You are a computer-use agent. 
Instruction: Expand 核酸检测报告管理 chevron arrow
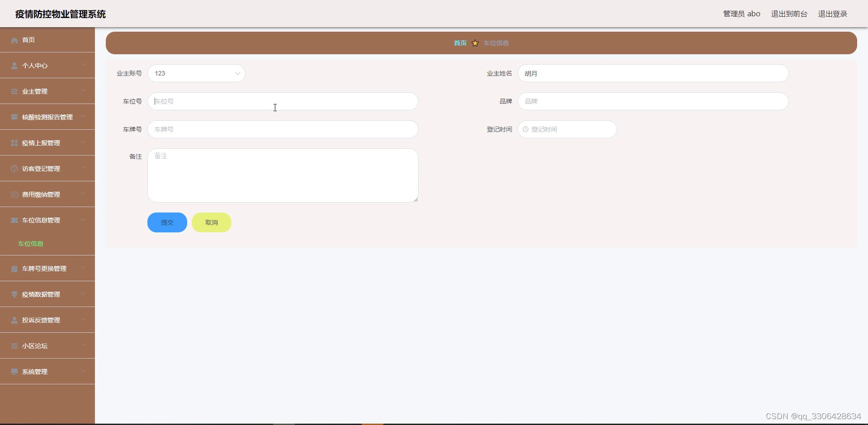83,117
